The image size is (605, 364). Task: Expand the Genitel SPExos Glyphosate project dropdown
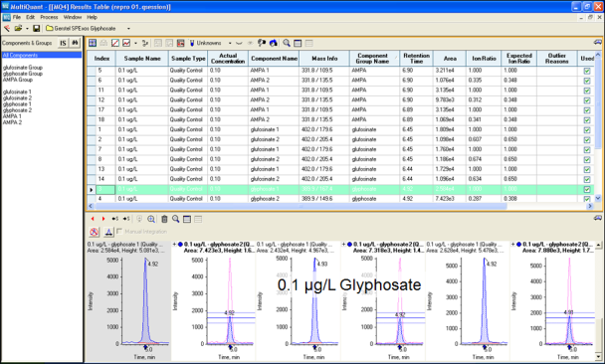(x=128, y=29)
